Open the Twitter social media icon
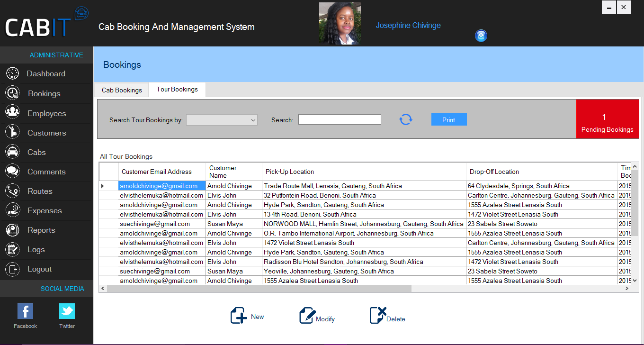 67,311
